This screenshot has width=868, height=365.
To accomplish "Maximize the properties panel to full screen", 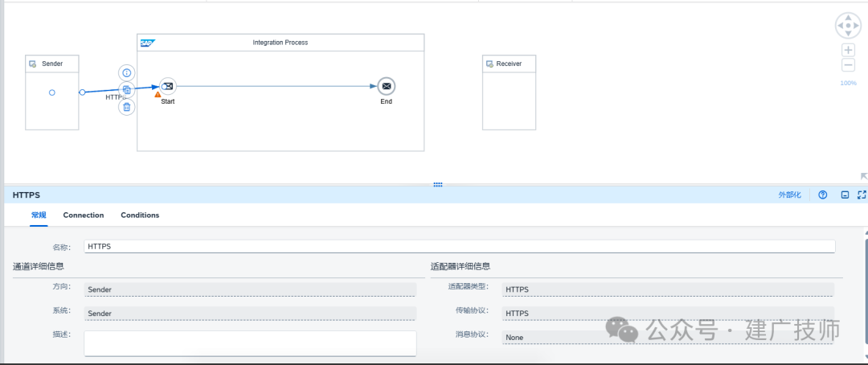I will 862,195.
